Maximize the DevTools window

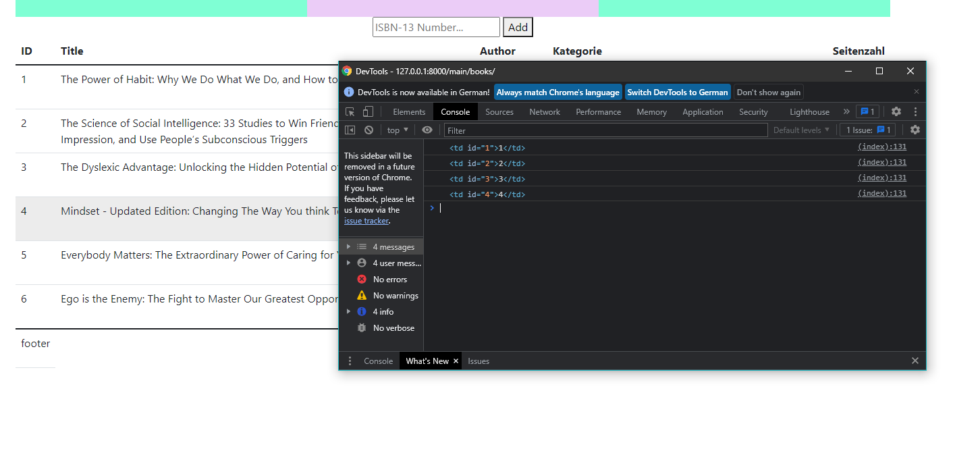pyautogui.click(x=879, y=71)
